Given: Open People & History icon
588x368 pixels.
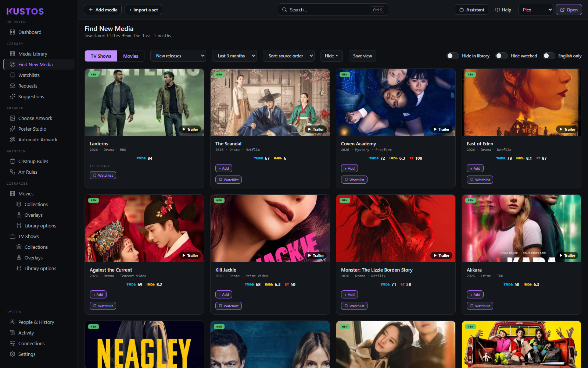Looking at the screenshot, I should 12,322.
